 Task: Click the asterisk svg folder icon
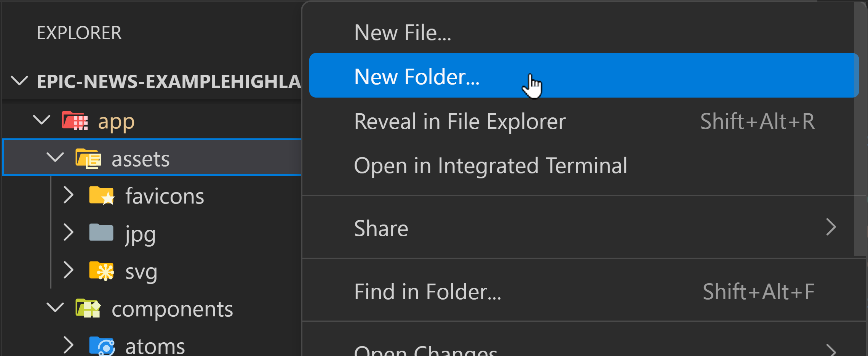click(102, 271)
